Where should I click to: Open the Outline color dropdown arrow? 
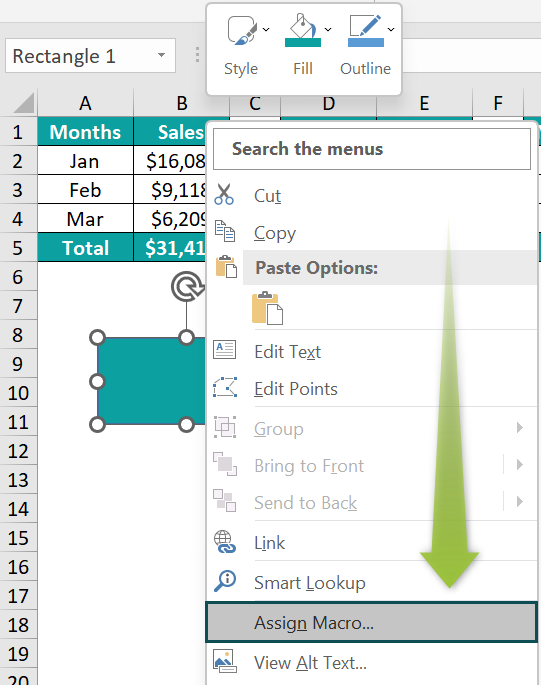point(391,29)
